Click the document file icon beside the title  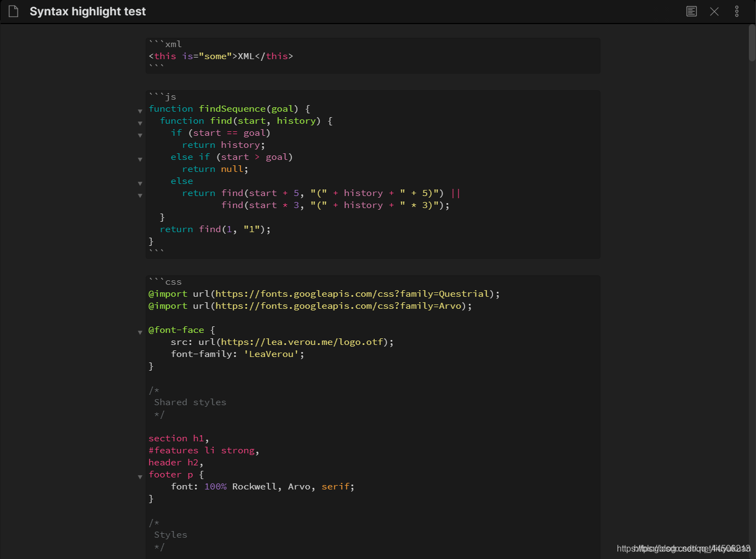[x=14, y=11]
